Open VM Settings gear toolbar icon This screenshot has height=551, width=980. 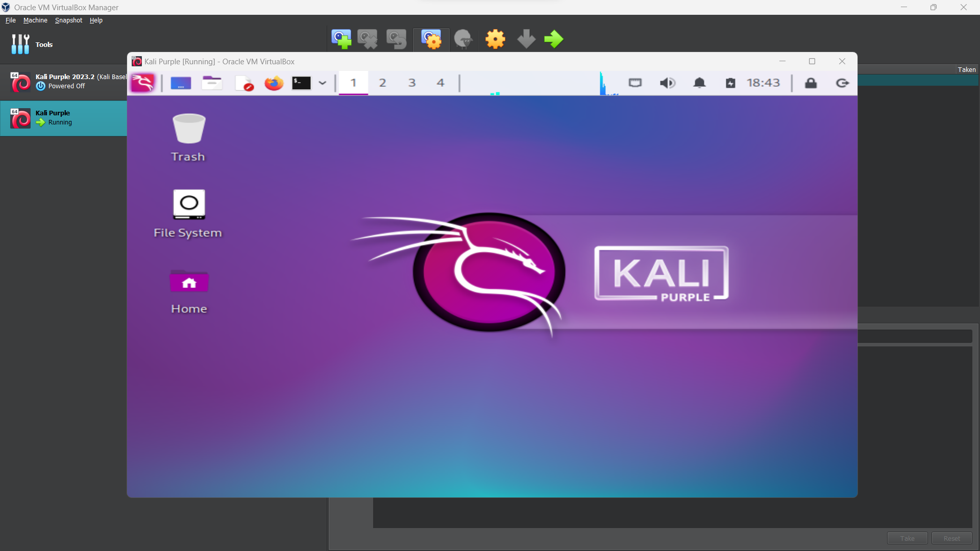click(495, 39)
